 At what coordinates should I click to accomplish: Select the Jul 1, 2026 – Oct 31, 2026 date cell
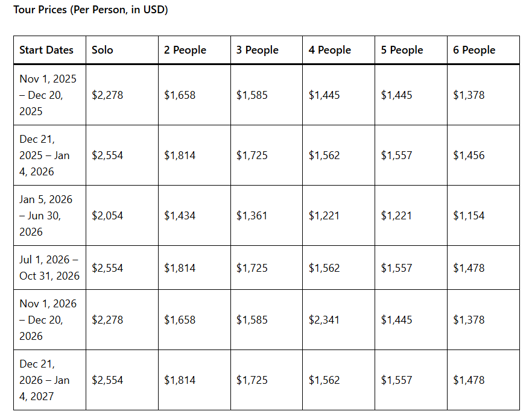click(x=49, y=268)
